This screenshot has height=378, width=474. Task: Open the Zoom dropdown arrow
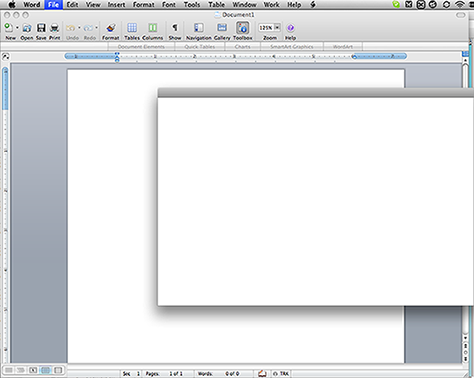pos(277,28)
